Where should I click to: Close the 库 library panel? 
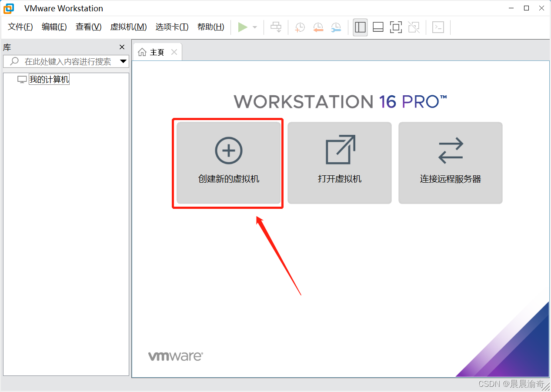point(122,47)
